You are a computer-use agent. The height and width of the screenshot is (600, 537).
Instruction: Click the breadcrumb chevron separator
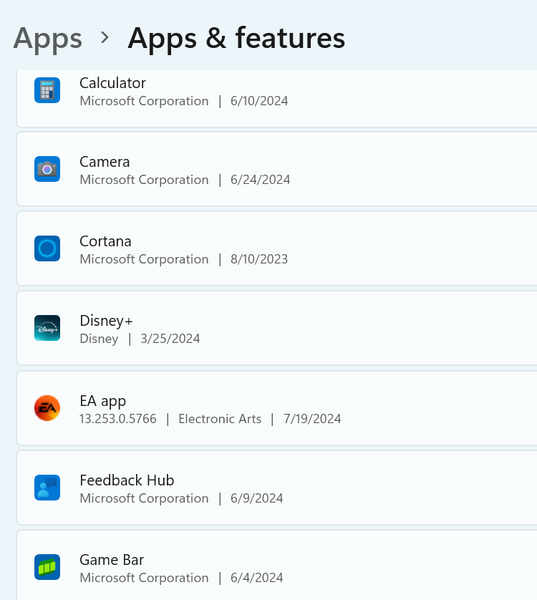point(104,38)
